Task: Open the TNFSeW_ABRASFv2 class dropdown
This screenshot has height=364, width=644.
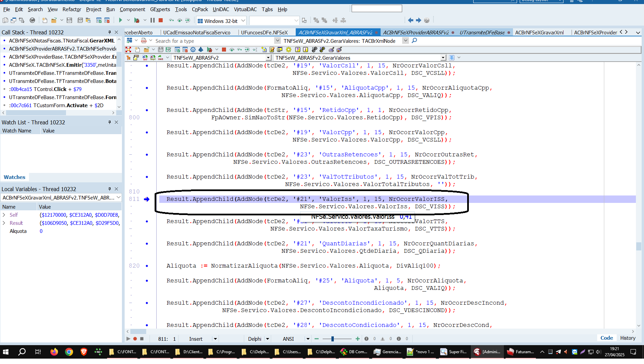Action: tap(268, 58)
